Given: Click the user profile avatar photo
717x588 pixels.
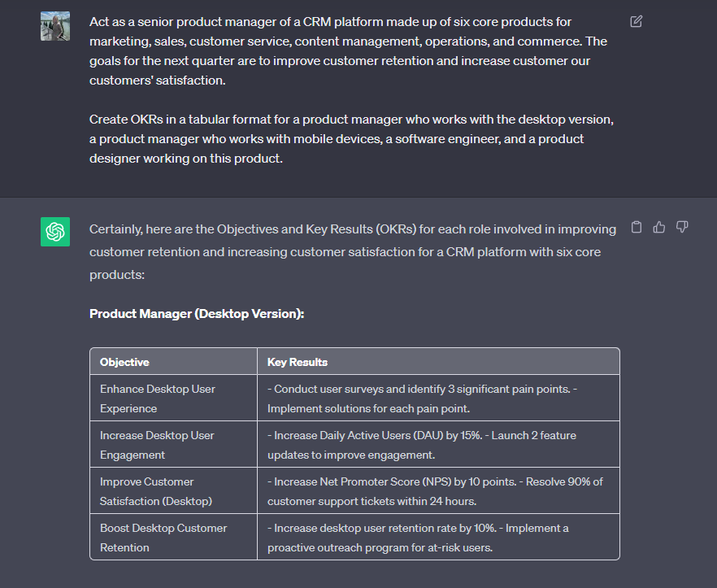Looking at the screenshot, I should pos(55,27).
